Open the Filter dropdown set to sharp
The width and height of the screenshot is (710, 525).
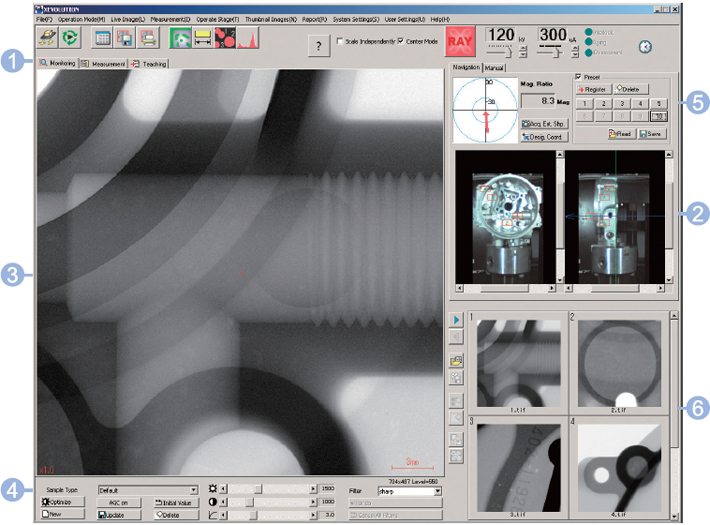(437, 491)
